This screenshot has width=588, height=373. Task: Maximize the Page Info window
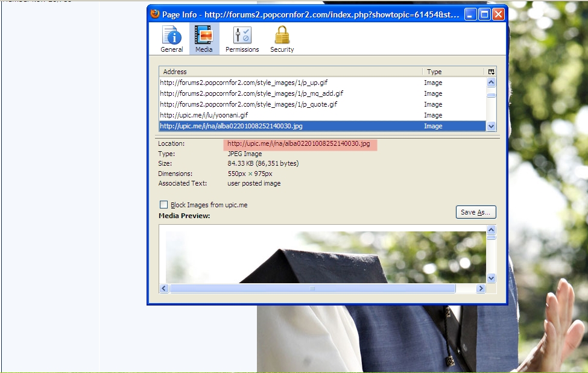484,14
